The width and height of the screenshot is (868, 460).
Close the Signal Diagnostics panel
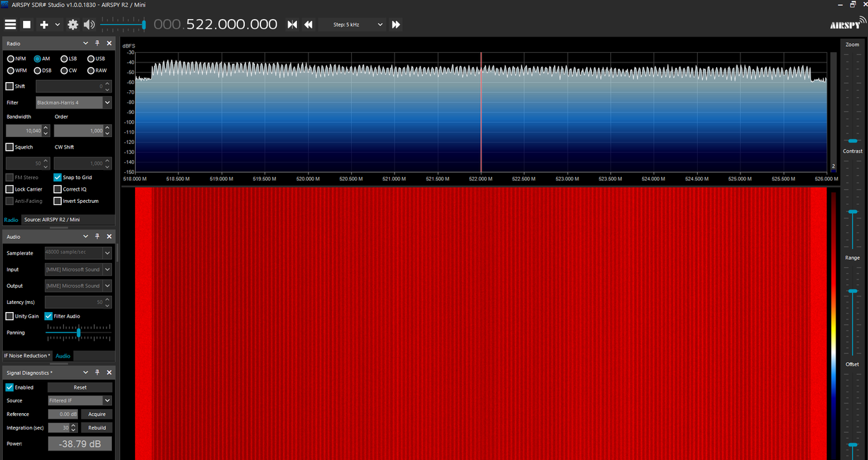click(109, 372)
